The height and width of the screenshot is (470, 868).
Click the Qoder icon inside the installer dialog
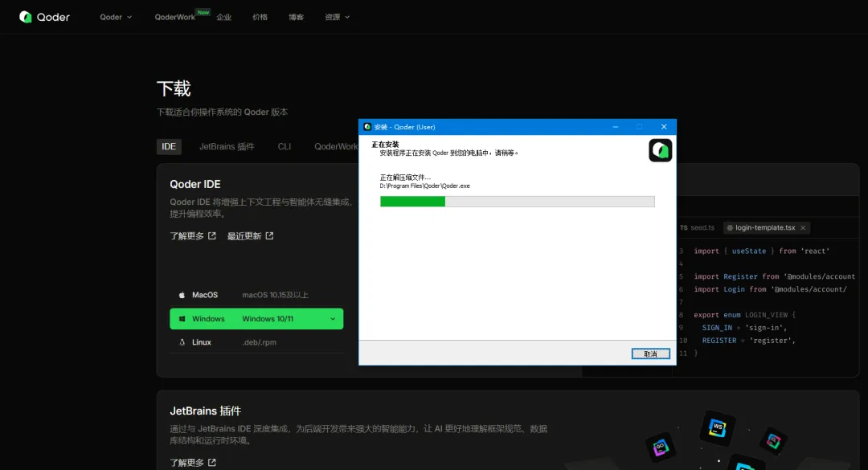pyautogui.click(x=660, y=149)
